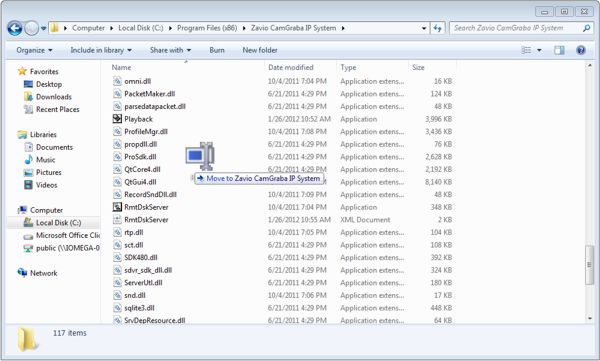Image resolution: width=600 pixels, height=361 pixels.
Task: Click the ProSdk.dll file icon
Action: (x=117, y=157)
